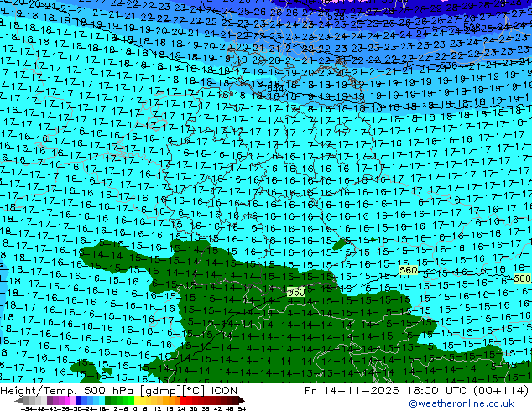Click the "18:00 UTC" time text

(x=437, y=391)
